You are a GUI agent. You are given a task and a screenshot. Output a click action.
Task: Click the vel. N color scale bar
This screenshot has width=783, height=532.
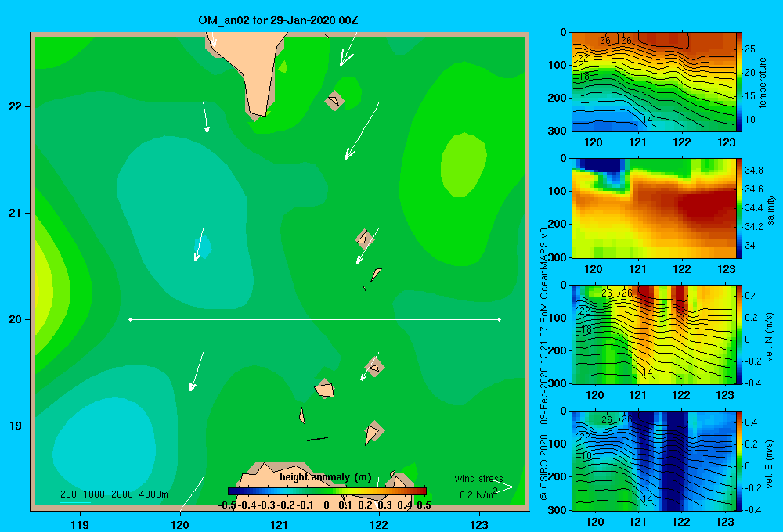[x=739, y=334]
